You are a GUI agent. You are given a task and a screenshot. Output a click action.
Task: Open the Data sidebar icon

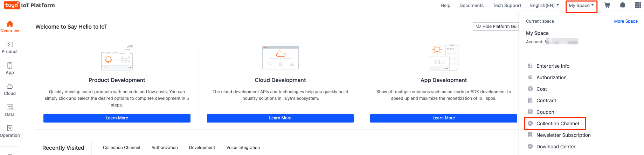(x=10, y=108)
